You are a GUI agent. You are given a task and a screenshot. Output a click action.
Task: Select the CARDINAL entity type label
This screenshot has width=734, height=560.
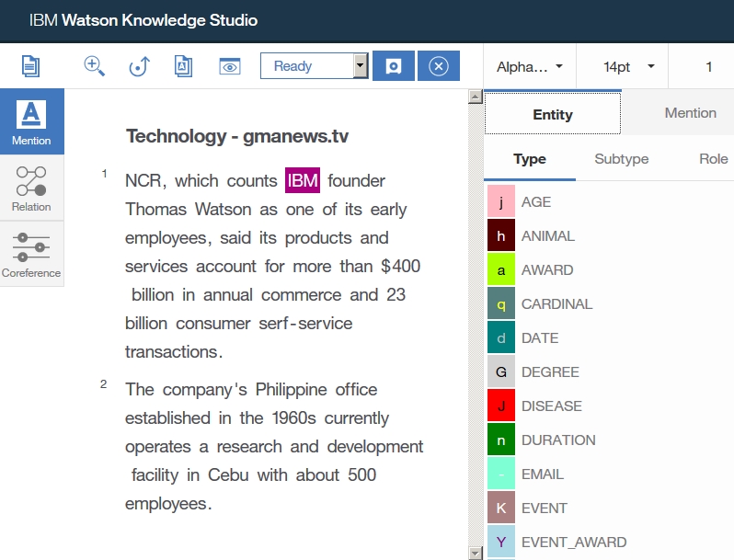pos(556,304)
